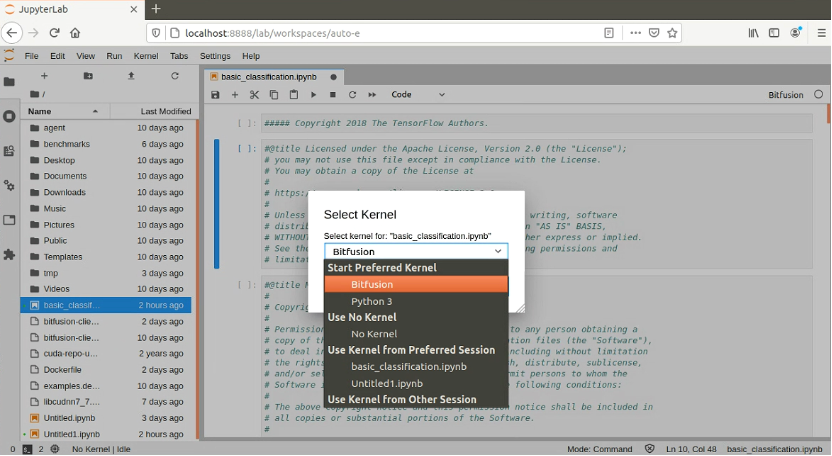
Task: Create new launcher with plus icon
Action: [x=45, y=76]
